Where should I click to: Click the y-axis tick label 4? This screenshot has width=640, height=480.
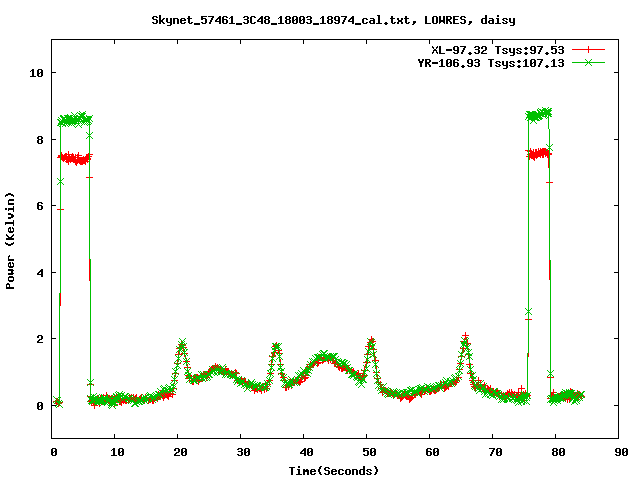(x=40, y=273)
